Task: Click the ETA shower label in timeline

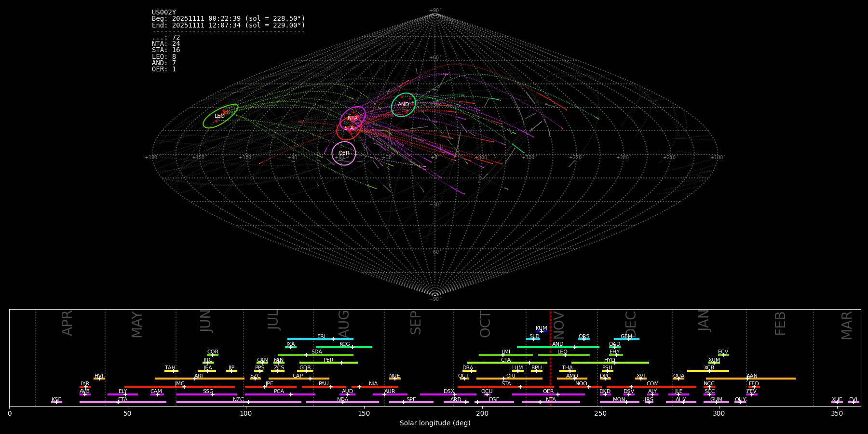Action: [x=123, y=400]
